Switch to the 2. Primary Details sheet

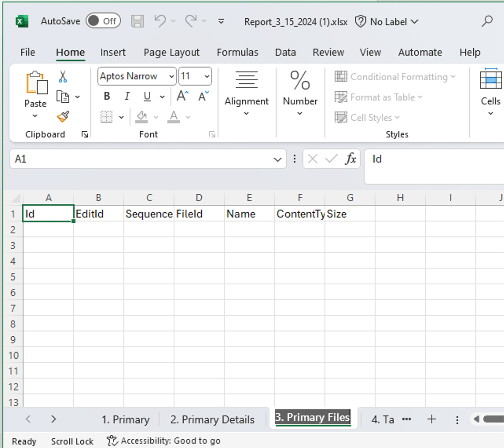point(212,419)
